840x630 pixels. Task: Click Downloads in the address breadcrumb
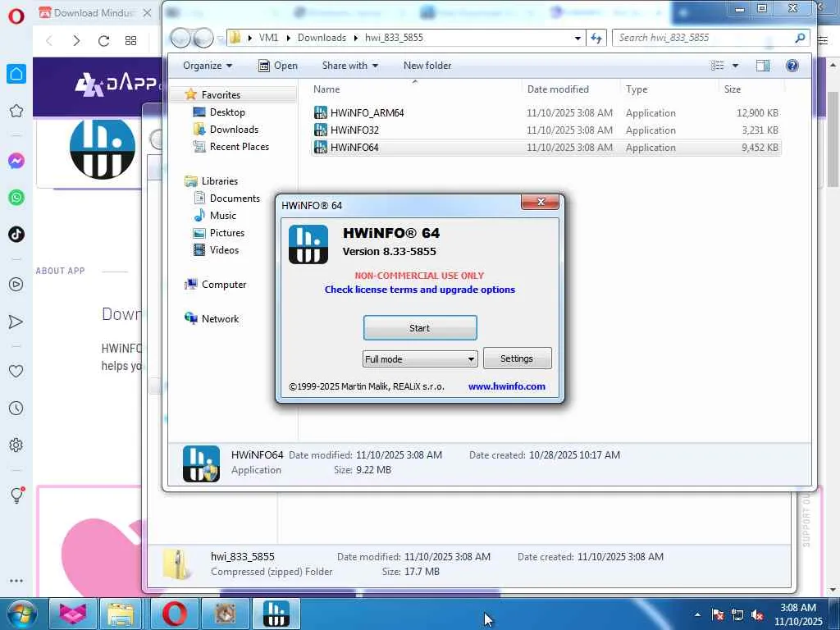pos(322,38)
